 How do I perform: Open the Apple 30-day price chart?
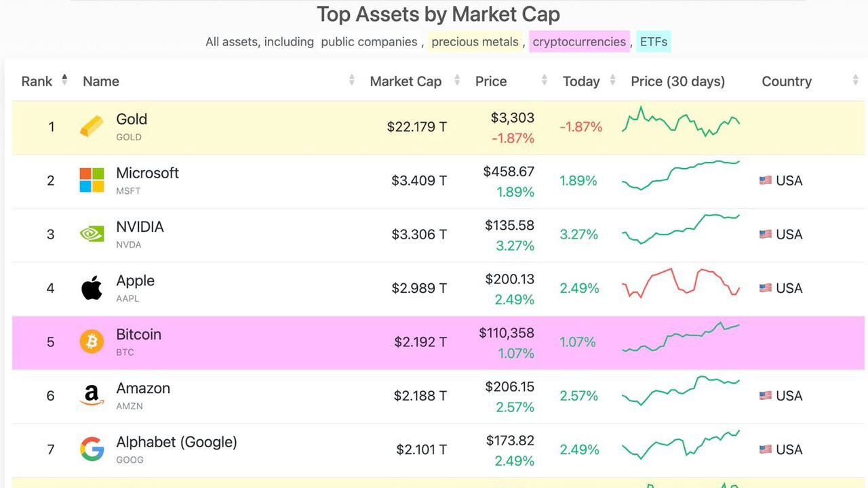pos(681,282)
